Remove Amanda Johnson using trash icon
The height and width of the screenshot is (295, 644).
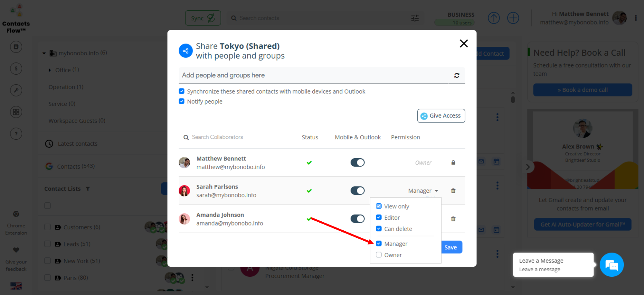[453, 219]
